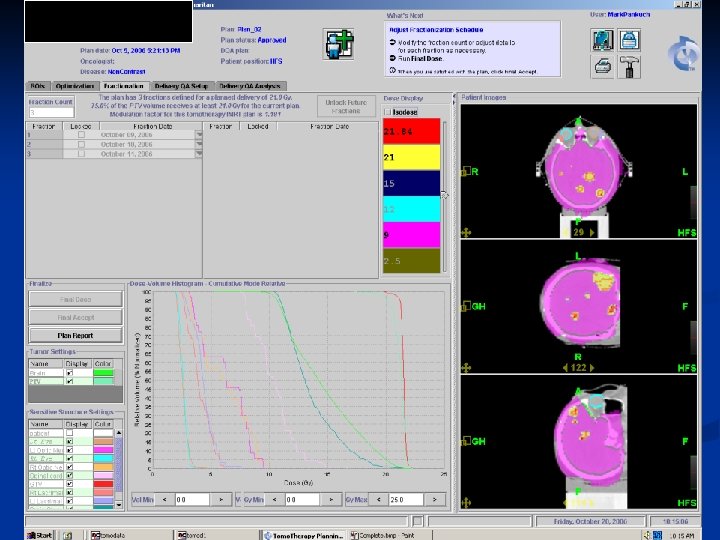Toggle the PTV display checkbox
The height and width of the screenshot is (540, 720).
click(x=70, y=381)
